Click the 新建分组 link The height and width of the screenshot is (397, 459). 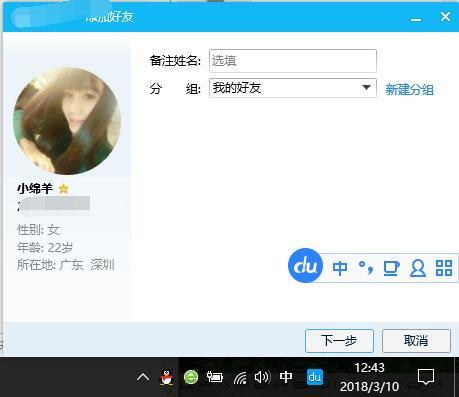(x=410, y=90)
